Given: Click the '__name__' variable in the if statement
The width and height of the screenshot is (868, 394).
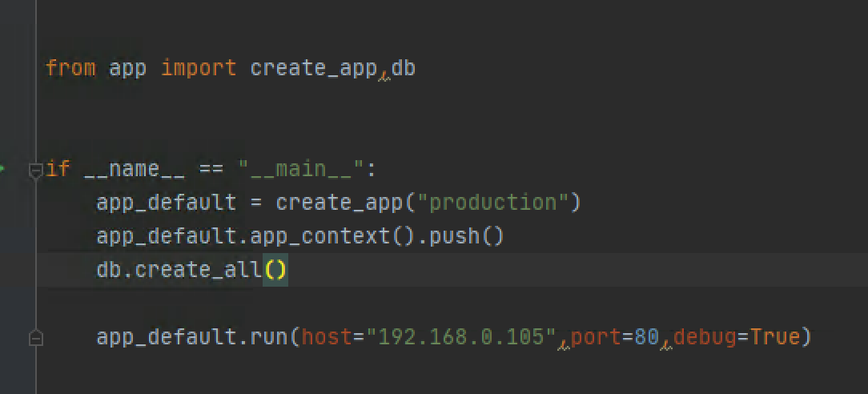Looking at the screenshot, I should (x=135, y=169).
